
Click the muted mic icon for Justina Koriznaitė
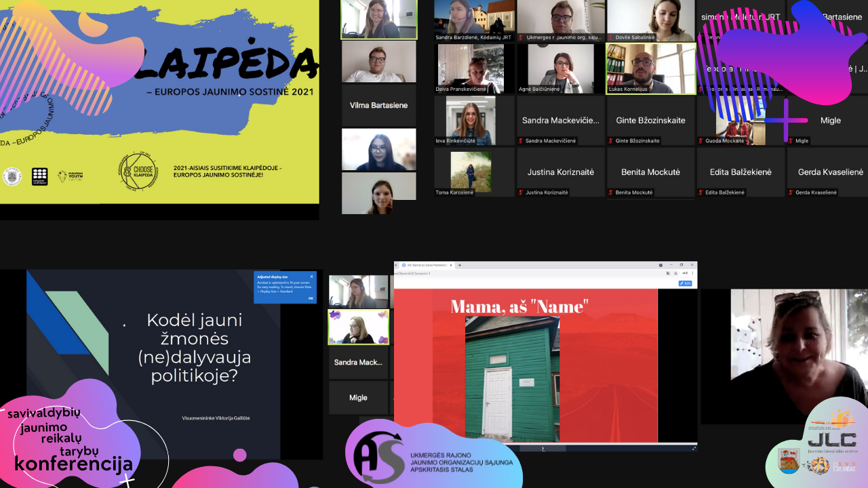[x=521, y=192]
